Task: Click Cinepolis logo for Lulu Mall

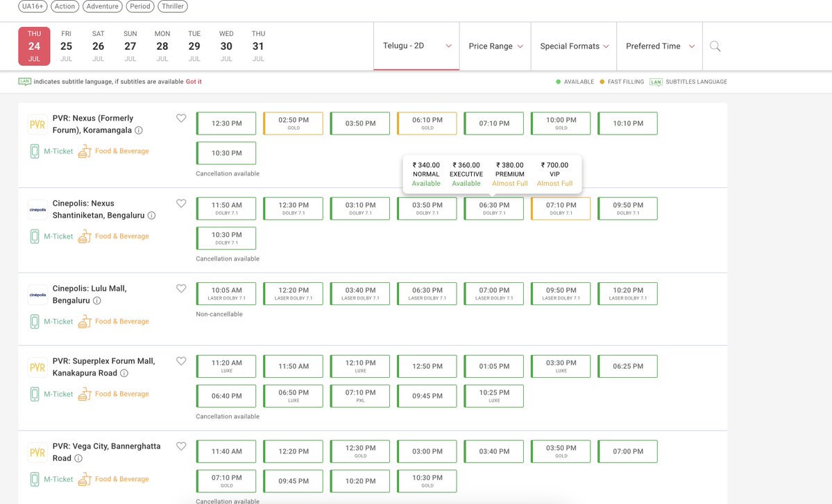Action: tap(37, 295)
